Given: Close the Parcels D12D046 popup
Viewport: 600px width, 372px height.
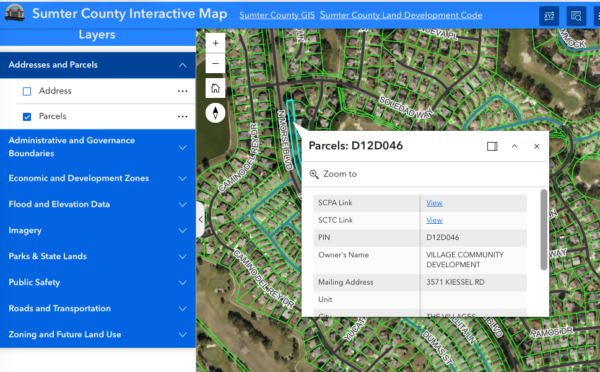Looking at the screenshot, I should [x=536, y=146].
